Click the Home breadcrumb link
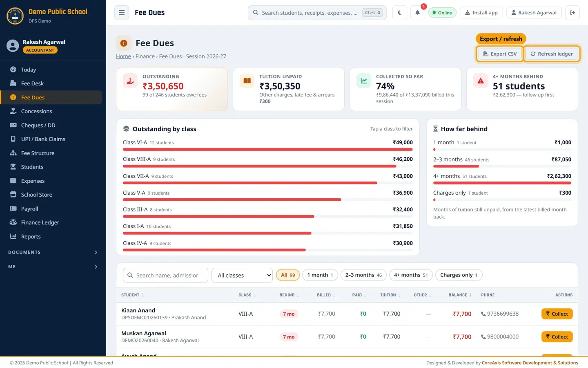Image resolution: width=588 pixels, height=368 pixels. click(x=123, y=56)
